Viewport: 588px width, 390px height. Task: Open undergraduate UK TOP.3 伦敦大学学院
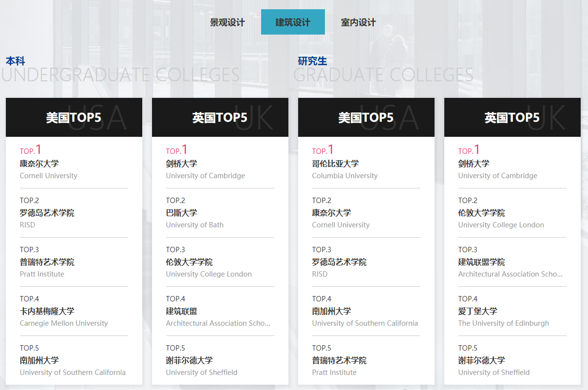[189, 262]
